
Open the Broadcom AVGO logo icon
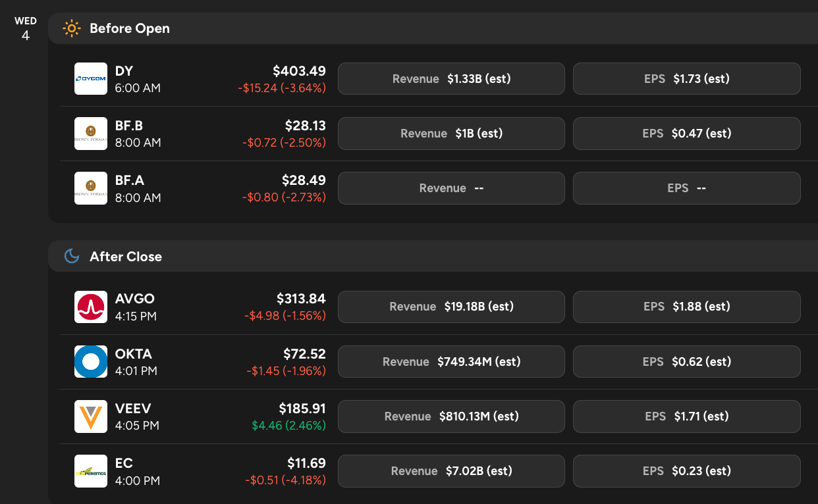point(91,307)
